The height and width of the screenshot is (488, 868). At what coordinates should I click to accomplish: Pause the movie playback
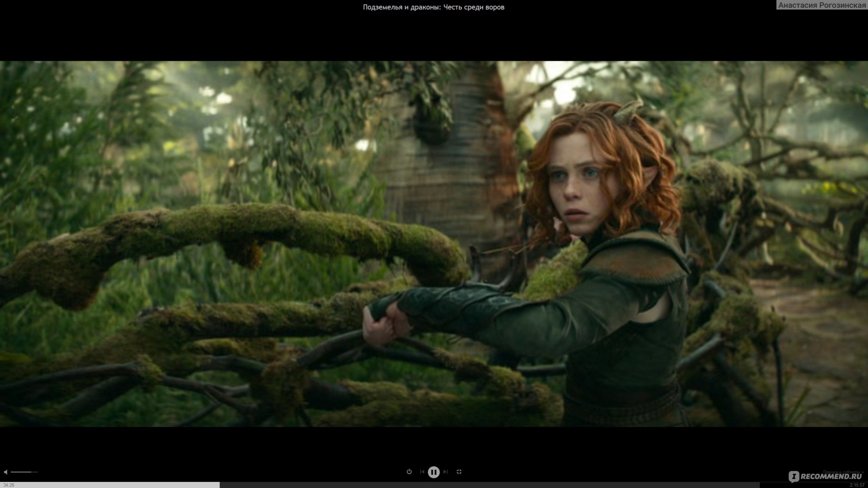tap(434, 472)
